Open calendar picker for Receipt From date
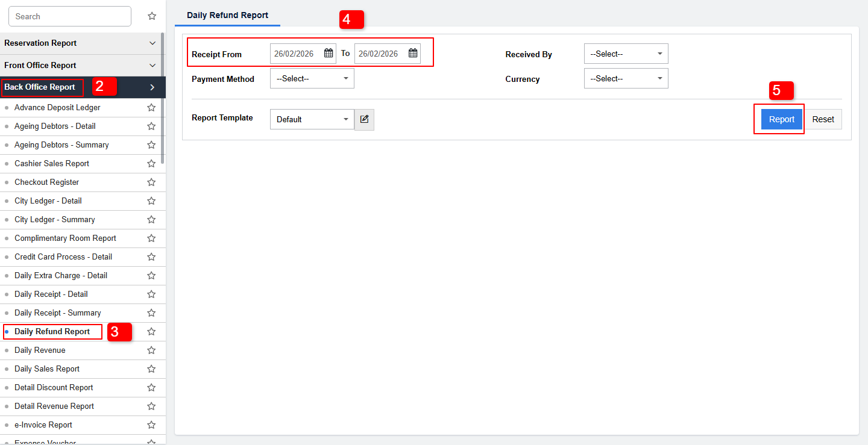This screenshot has width=868, height=445. [329, 53]
